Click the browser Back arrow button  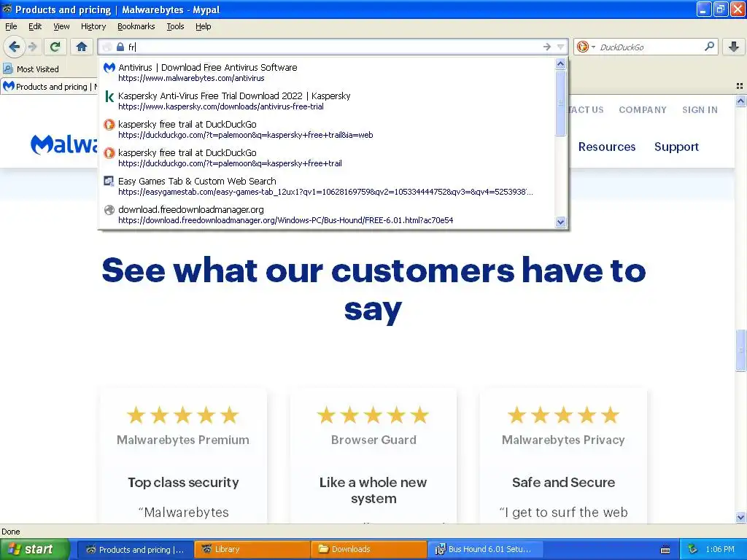tap(14, 47)
